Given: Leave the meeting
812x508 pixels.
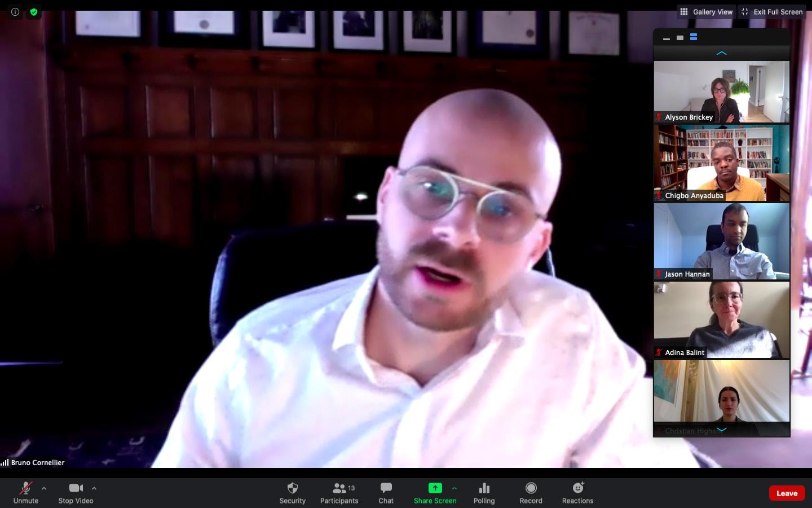Looking at the screenshot, I should click(x=787, y=493).
